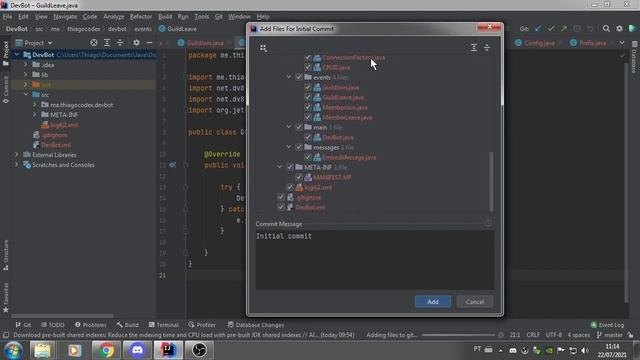The height and width of the screenshot is (360, 640).
Task: Click the Group By icon in dialog
Action: pyautogui.click(x=263, y=48)
